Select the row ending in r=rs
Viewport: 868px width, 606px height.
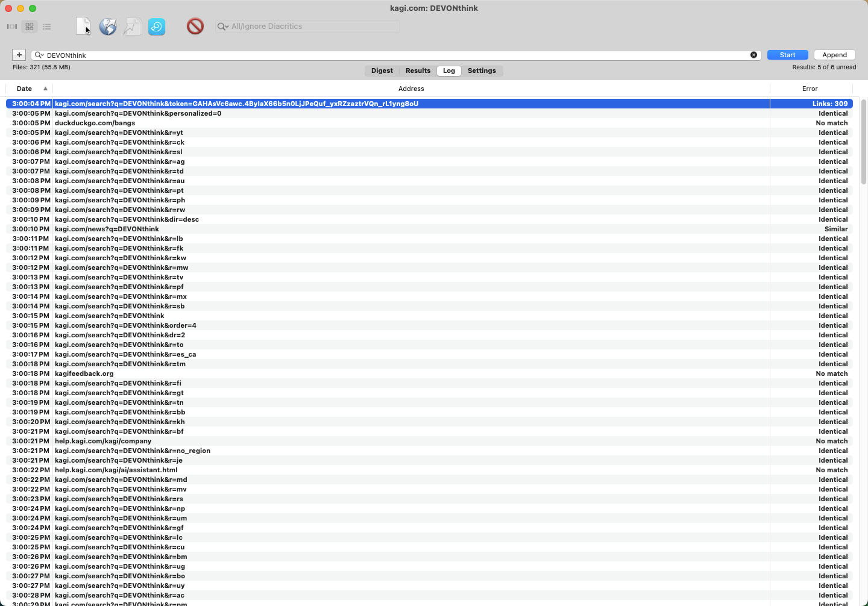pos(429,499)
